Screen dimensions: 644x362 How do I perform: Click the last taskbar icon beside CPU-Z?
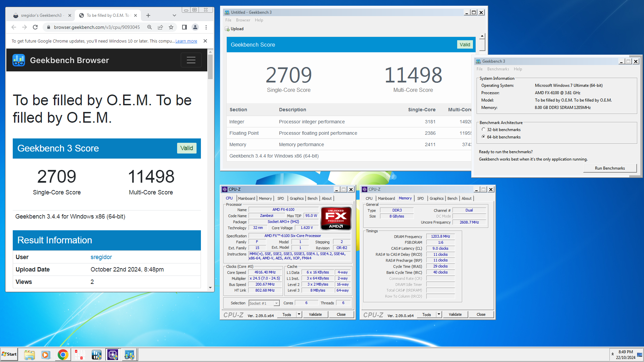pyautogui.click(x=129, y=355)
